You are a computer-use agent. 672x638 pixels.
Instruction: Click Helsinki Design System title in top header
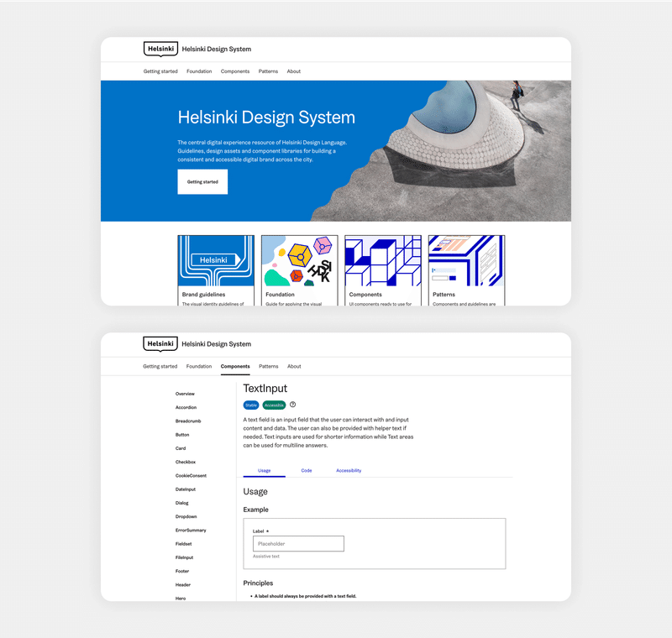point(217,50)
